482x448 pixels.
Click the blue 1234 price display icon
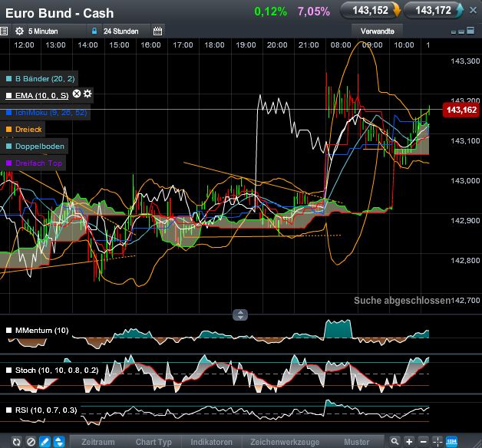pyautogui.click(x=451, y=442)
